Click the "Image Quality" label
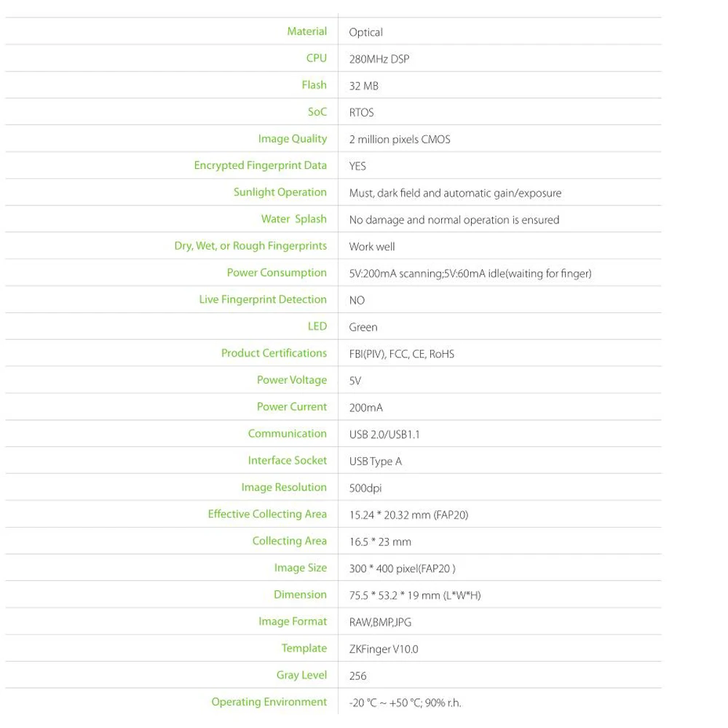Image resolution: width=728 pixels, height=728 pixels. tap(292, 139)
